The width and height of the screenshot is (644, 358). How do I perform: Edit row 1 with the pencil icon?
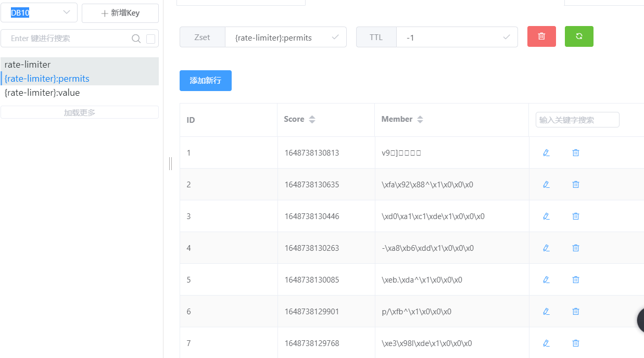pyautogui.click(x=546, y=152)
